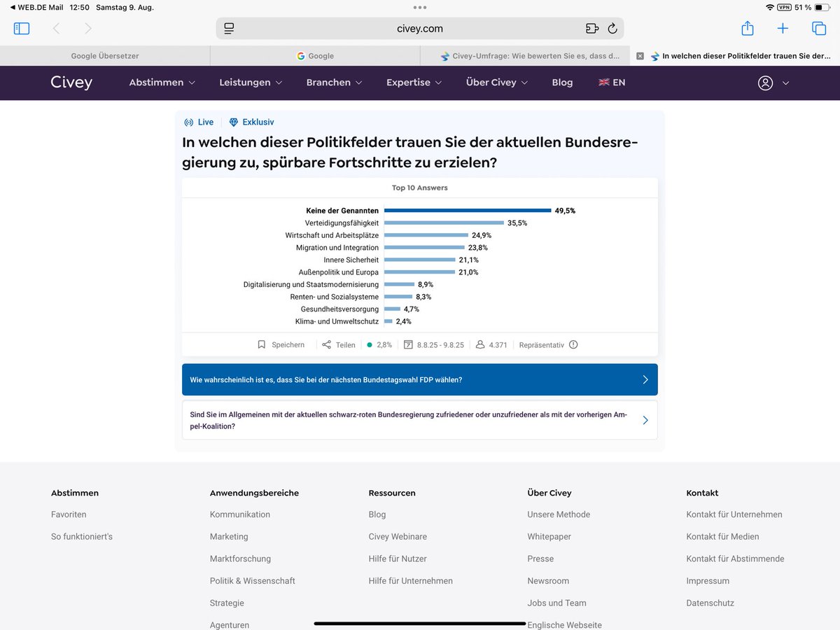The image size is (840, 630).
Task: Open footer link Hilfe für Unternehmen
Action: coord(411,581)
